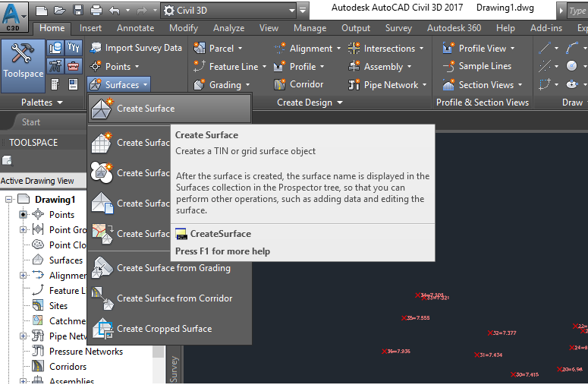Expand the Points dropdown arrow
Screen dimensions: 588x385
[x=137, y=67]
